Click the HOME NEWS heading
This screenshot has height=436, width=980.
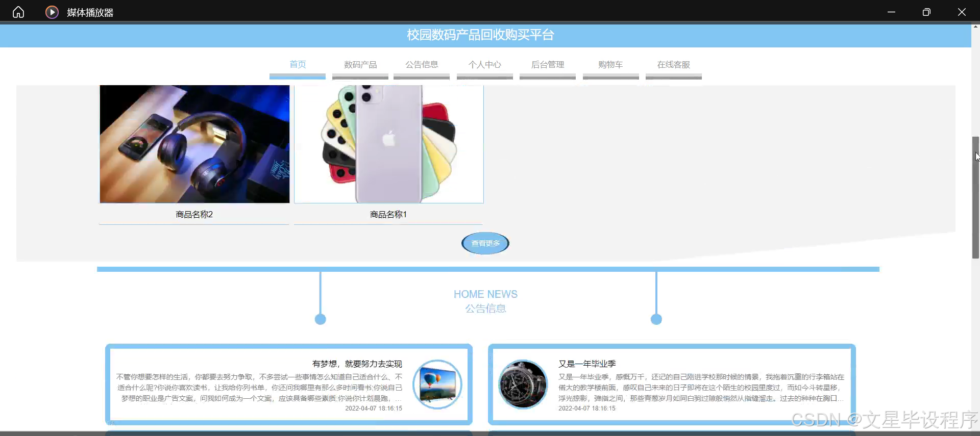click(485, 294)
